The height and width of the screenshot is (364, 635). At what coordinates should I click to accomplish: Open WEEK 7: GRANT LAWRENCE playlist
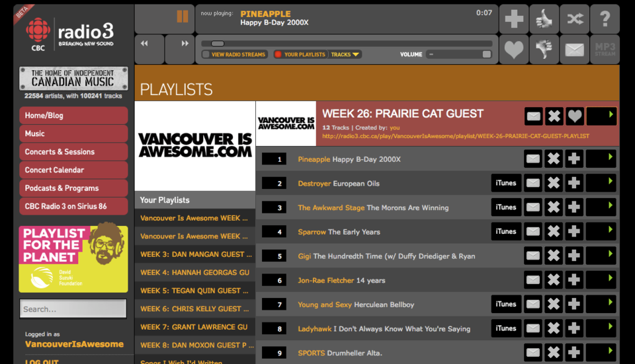(195, 327)
